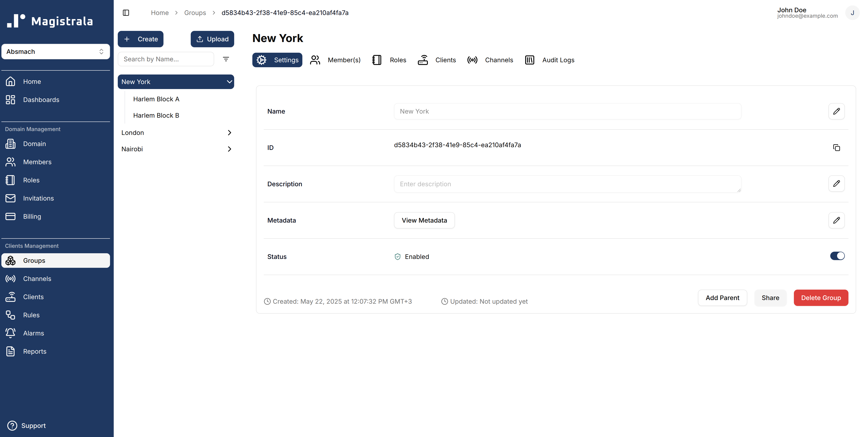Edit the Description field via pencil icon
Image resolution: width=868 pixels, height=437 pixels.
[837, 184]
